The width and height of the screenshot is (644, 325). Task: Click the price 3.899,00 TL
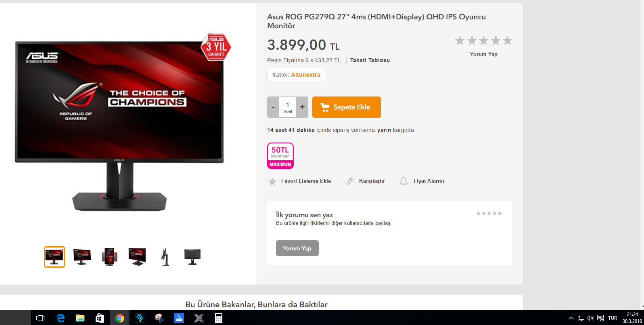tap(303, 45)
